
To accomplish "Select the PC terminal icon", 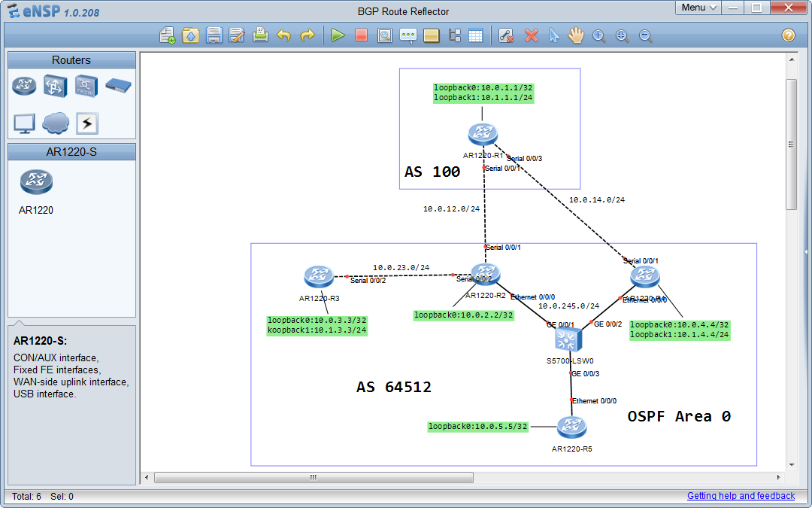I will coord(23,123).
